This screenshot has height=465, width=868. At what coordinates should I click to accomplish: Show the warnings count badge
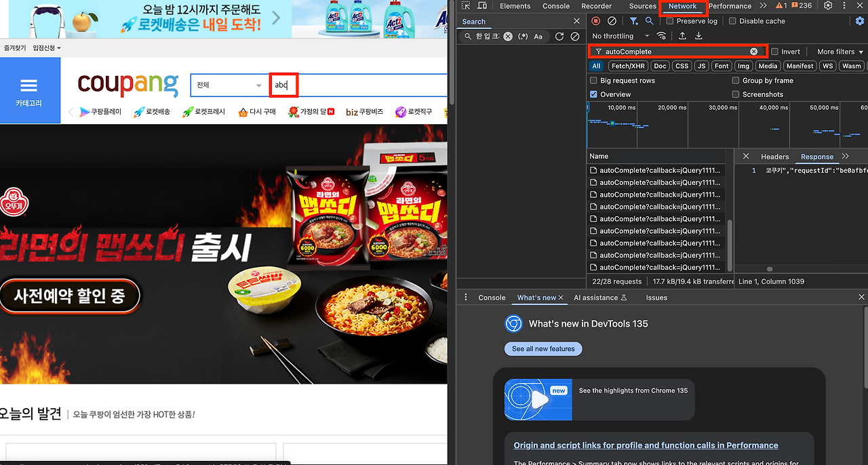coord(781,5)
